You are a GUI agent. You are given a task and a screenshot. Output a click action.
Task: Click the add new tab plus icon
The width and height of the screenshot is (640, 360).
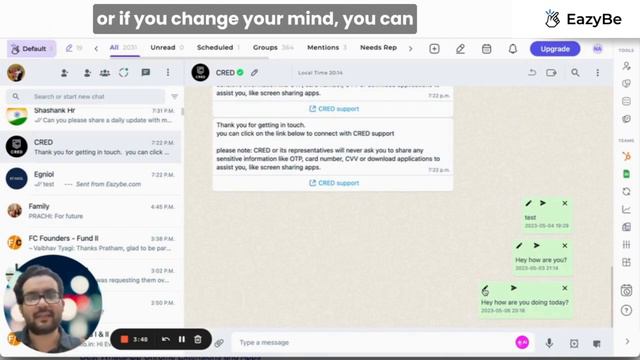coord(434,49)
